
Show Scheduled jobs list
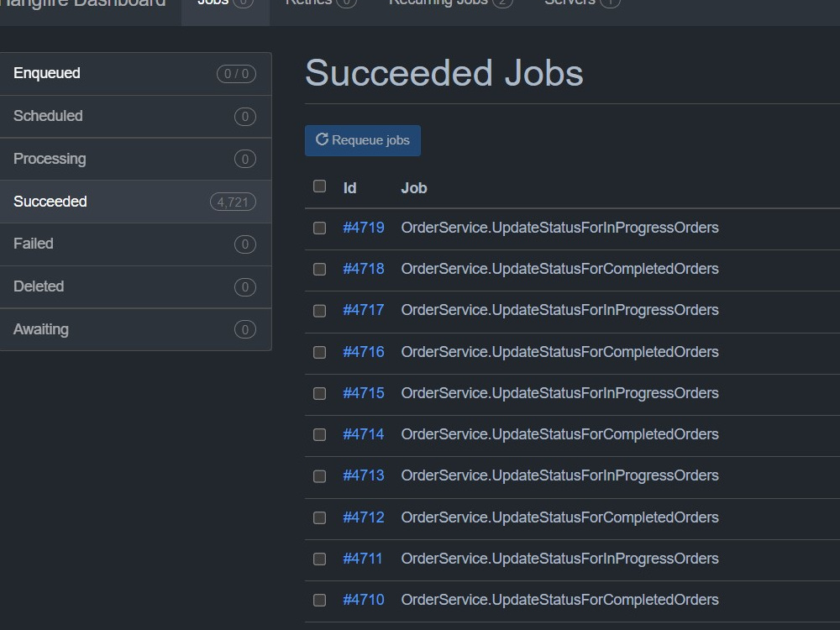pyautogui.click(x=135, y=116)
